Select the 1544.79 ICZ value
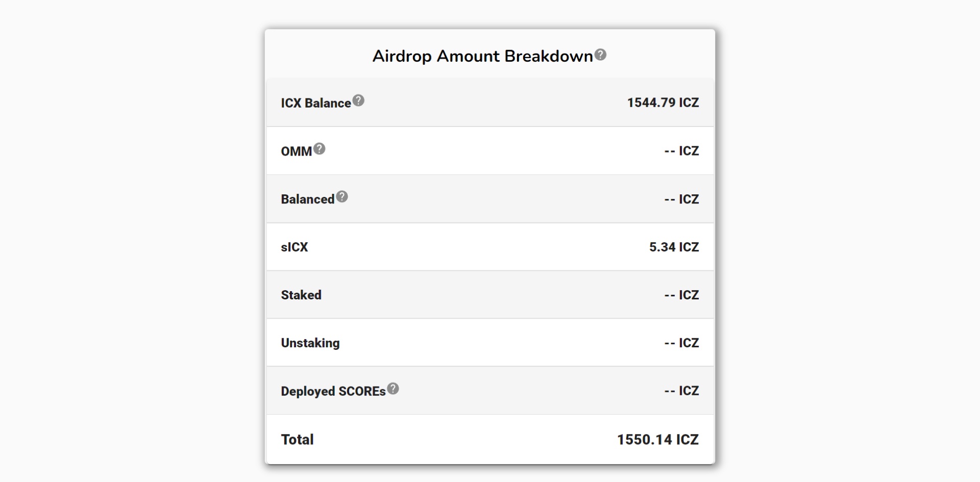 [x=663, y=103]
